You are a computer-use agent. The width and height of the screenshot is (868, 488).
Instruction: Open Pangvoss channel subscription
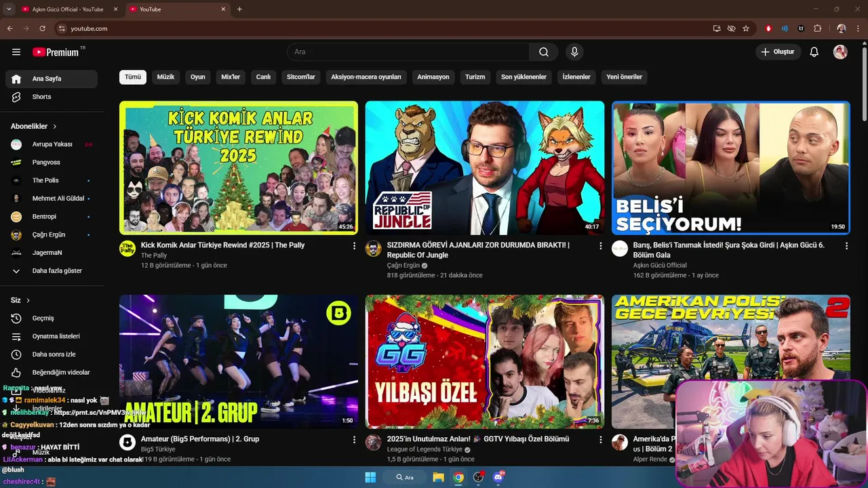(52, 163)
